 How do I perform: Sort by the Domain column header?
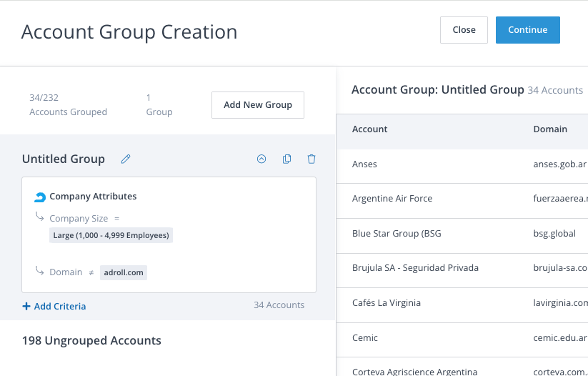[549, 129]
